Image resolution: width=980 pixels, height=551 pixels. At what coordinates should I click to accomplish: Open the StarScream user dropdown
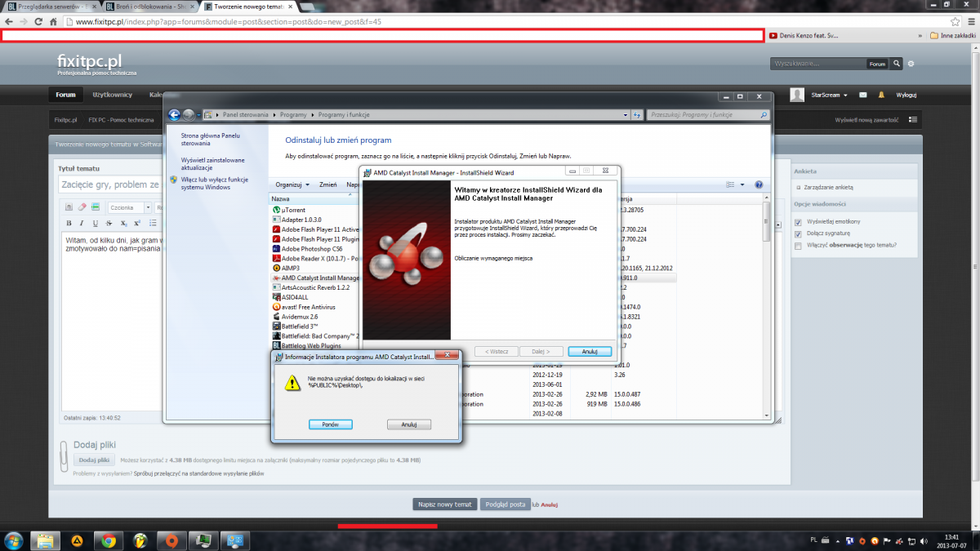point(829,96)
